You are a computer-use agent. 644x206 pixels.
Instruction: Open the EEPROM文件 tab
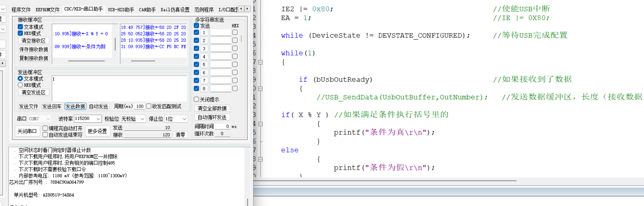pos(47,10)
